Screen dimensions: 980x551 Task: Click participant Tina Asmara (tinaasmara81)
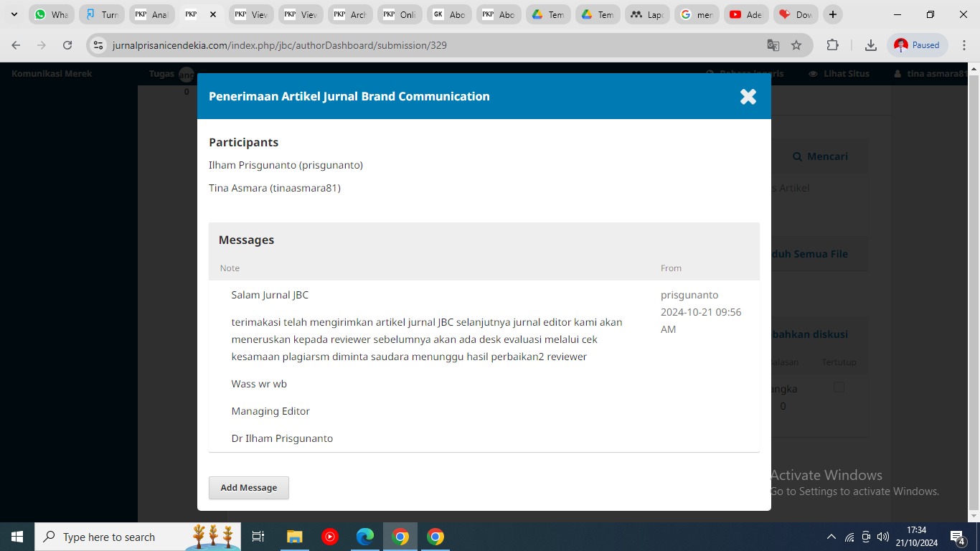[x=275, y=189]
